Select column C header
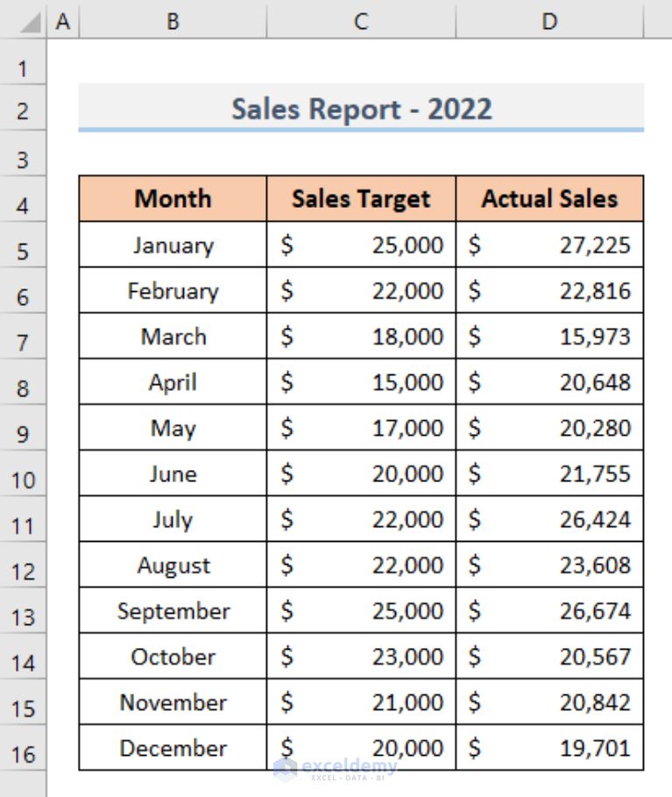 361,21
